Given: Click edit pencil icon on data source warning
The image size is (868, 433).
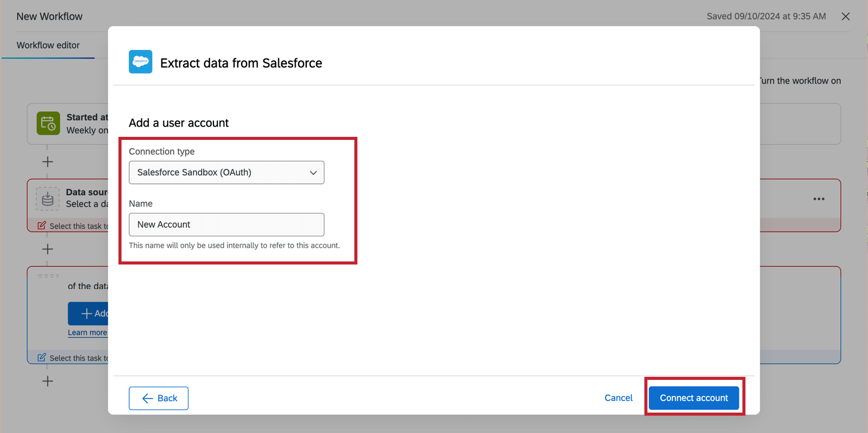Looking at the screenshot, I should click(42, 226).
